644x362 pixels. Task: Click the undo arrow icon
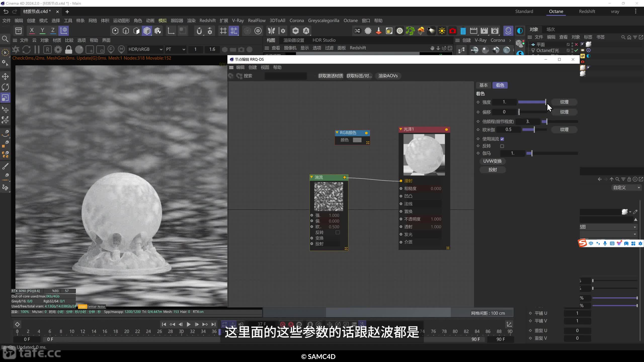(6, 11)
